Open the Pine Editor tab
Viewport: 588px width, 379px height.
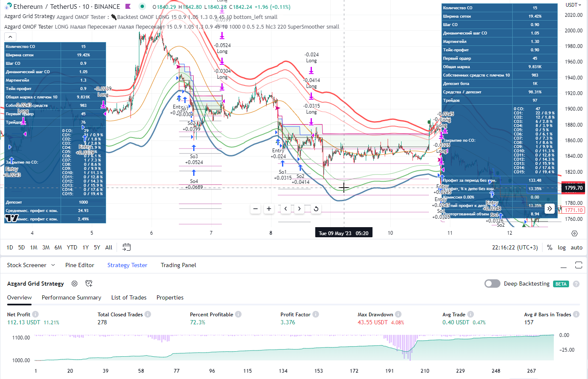(x=80, y=265)
